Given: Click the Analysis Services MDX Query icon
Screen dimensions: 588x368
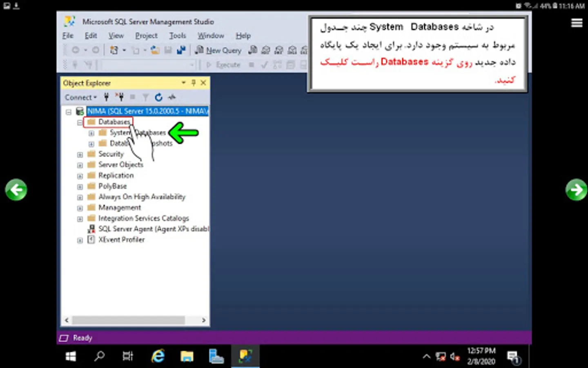Looking at the screenshot, I should (266, 50).
